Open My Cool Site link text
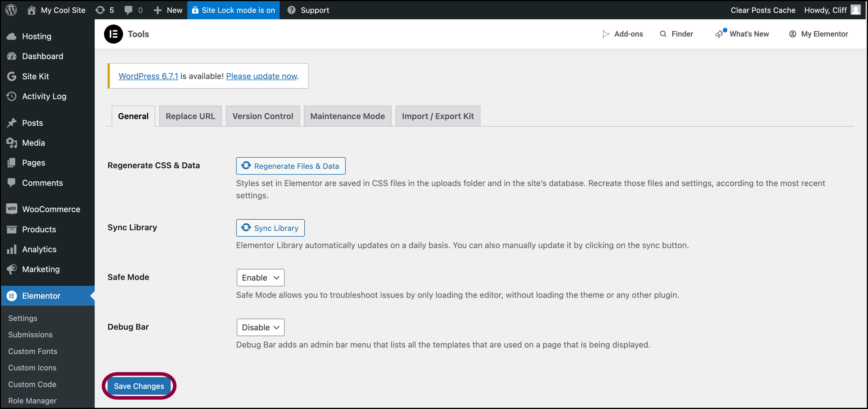 (63, 10)
